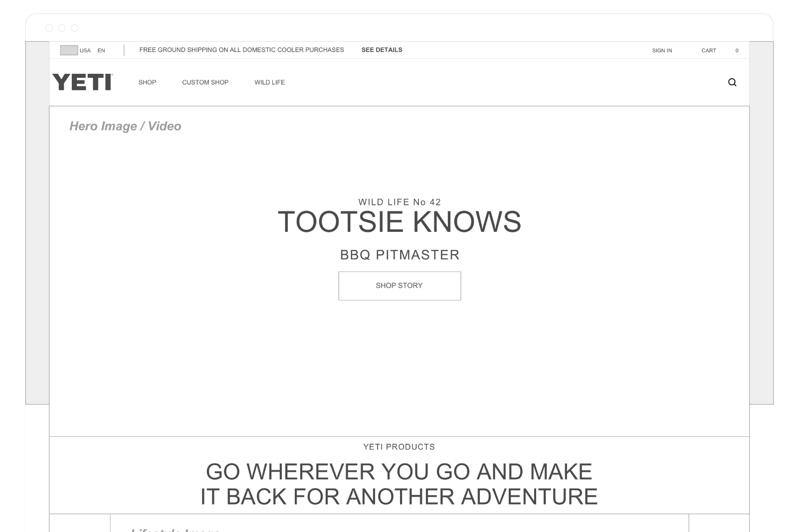Open the CART link
798x532 pixels.
tap(709, 50)
